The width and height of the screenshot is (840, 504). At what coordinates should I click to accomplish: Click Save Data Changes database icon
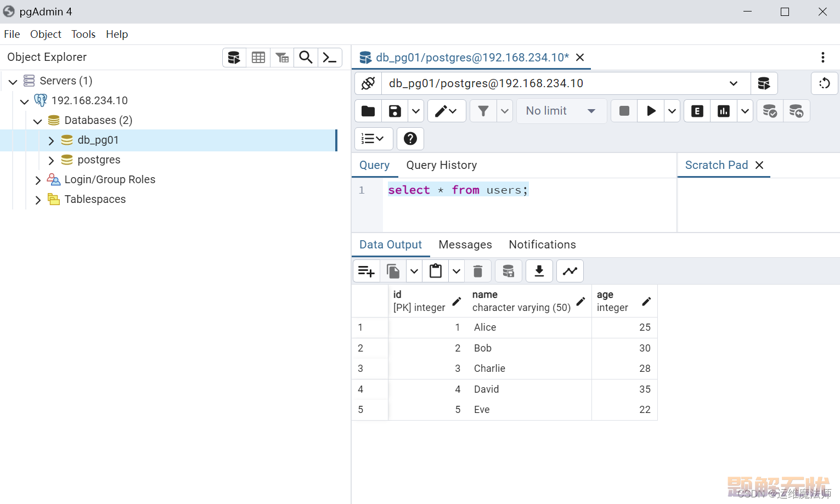(x=509, y=271)
